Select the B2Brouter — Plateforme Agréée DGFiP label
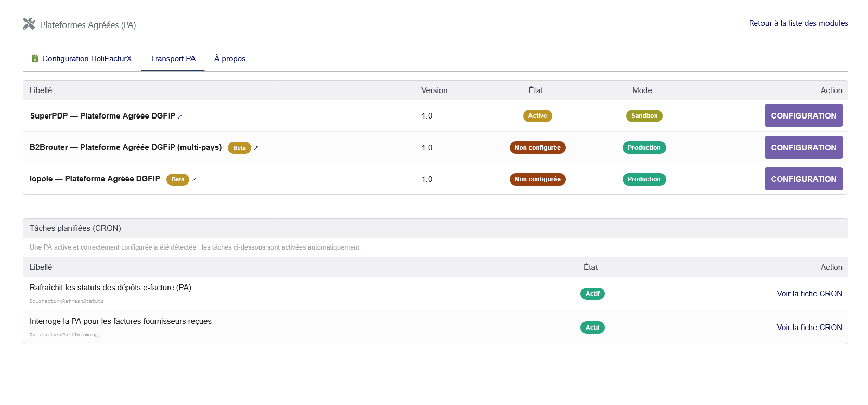This screenshot has width=868, height=405. tap(126, 147)
